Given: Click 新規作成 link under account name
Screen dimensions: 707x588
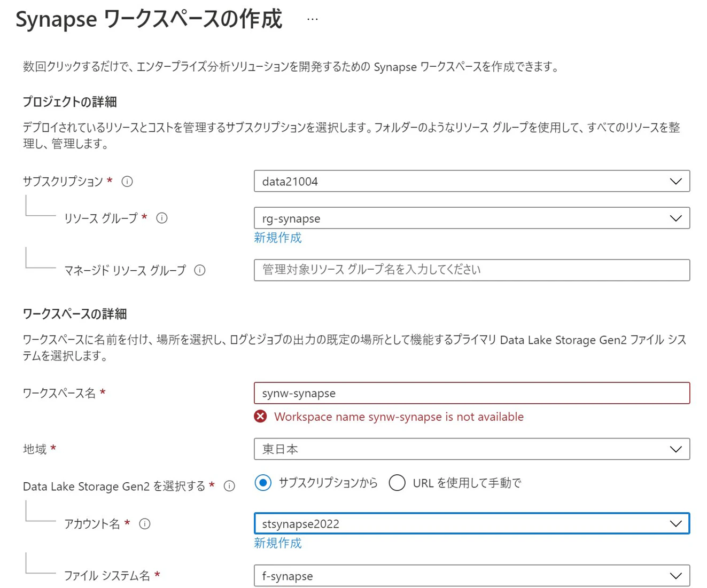Looking at the screenshot, I should (278, 543).
